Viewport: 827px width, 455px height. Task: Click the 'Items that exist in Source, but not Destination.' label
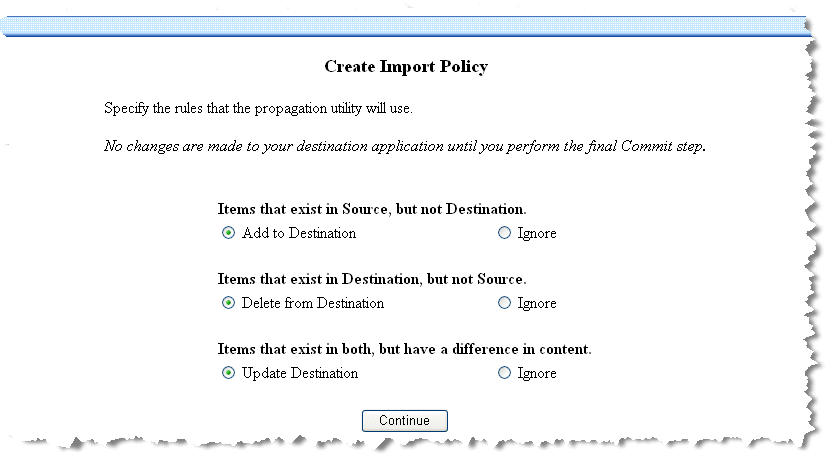pyautogui.click(x=372, y=209)
